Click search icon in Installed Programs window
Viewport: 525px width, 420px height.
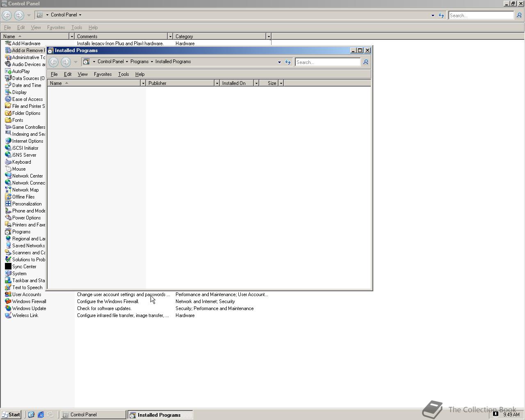(366, 62)
